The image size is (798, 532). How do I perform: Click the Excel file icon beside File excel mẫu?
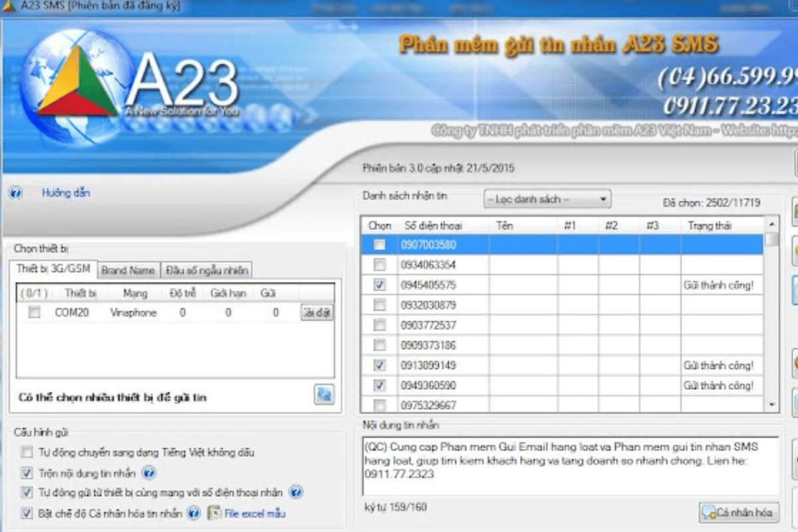pyautogui.click(x=214, y=513)
